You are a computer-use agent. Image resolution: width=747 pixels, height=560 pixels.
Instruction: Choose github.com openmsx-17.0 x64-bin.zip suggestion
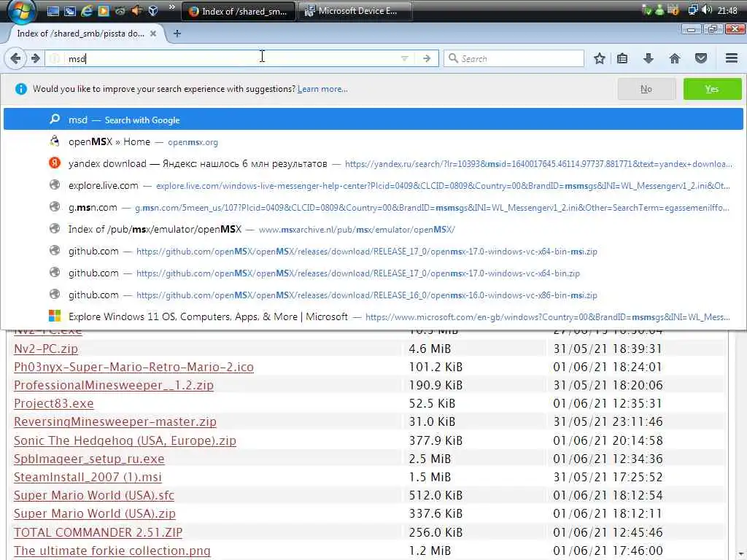[x=373, y=273]
